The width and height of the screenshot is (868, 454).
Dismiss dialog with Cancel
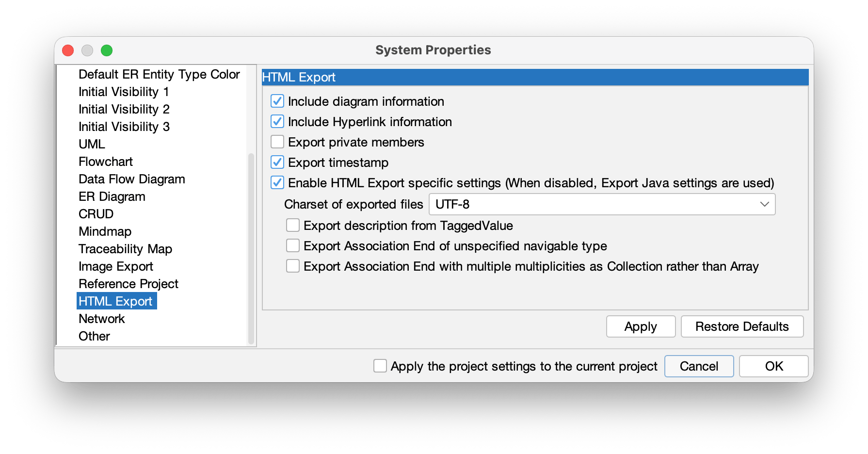click(x=699, y=366)
